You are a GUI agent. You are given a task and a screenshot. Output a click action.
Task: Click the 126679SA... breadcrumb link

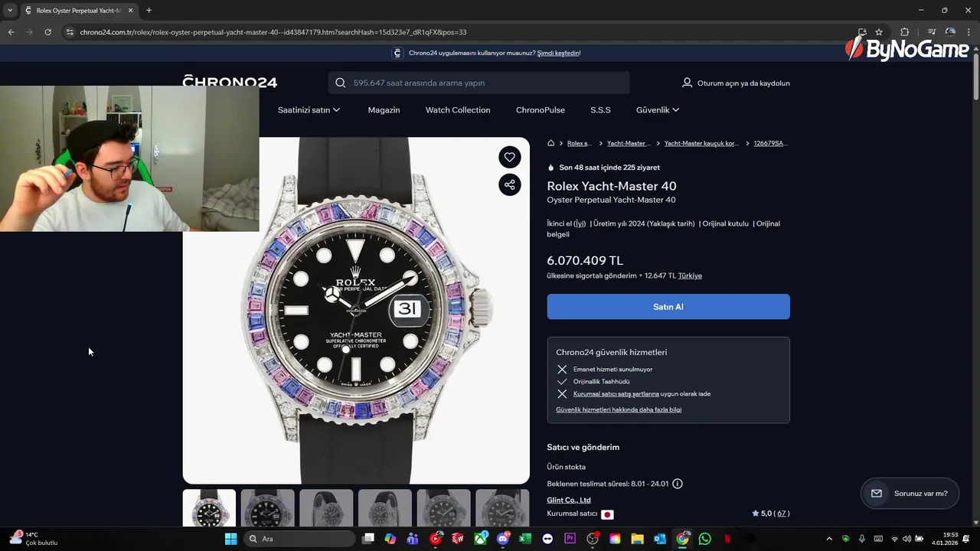771,143
